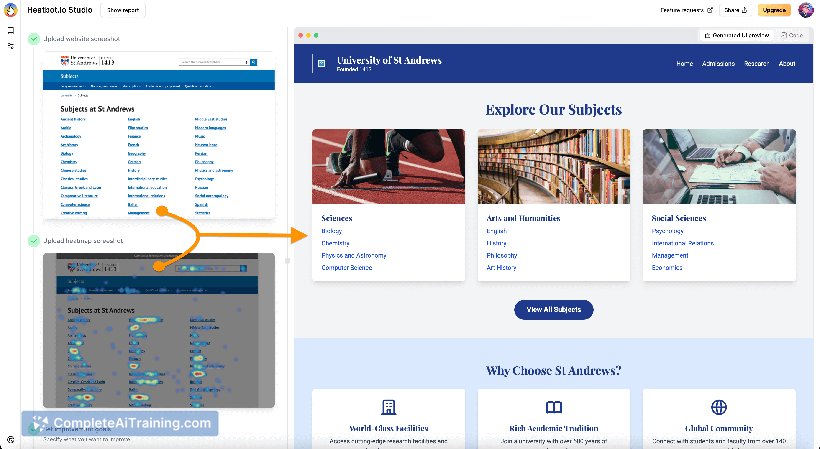The width and height of the screenshot is (820, 449).
Task: Open the Physics and Astronomy link
Action: (354, 256)
